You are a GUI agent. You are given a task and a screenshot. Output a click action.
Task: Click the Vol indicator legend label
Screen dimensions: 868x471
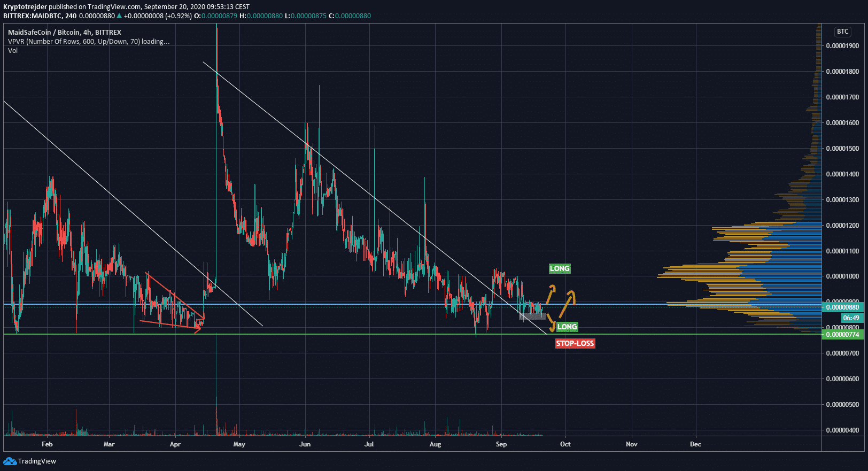13,50
